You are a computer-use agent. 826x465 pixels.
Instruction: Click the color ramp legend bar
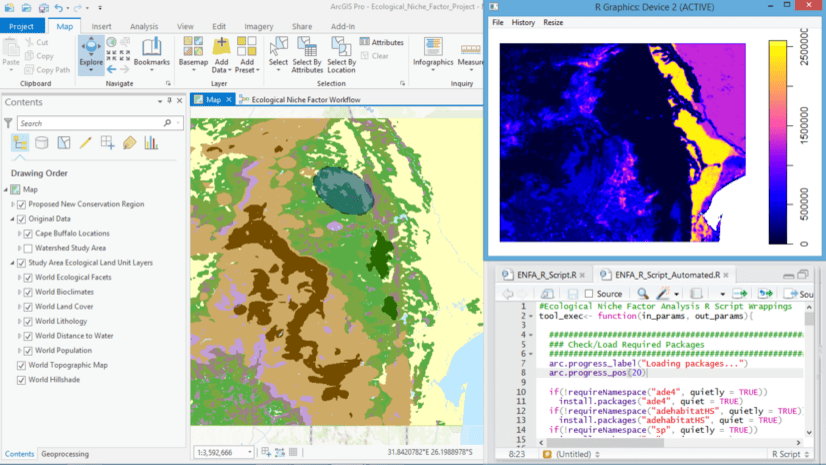(778, 143)
